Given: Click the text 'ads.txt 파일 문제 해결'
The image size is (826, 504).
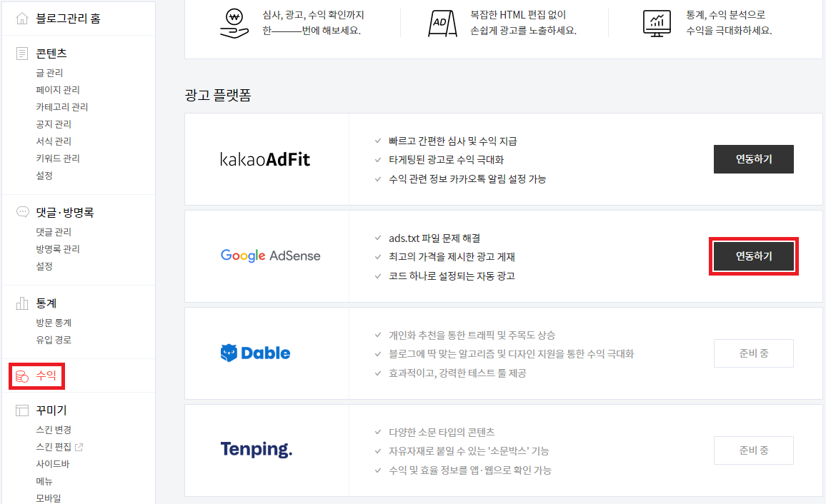Looking at the screenshot, I should tap(434, 238).
